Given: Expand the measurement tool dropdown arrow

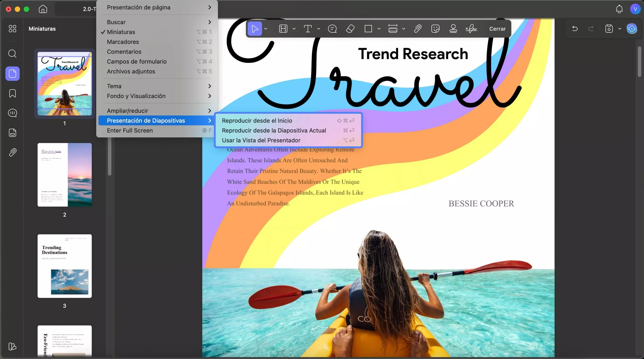Looking at the screenshot, I should (404, 29).
